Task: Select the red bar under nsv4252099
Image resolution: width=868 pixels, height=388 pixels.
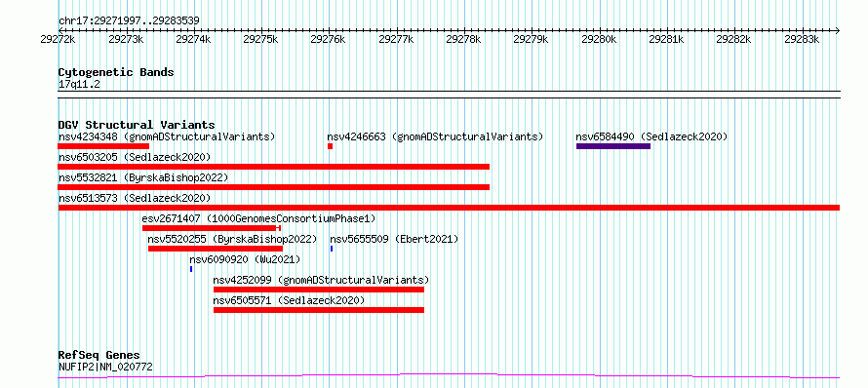Action: [x=319, y=290]
